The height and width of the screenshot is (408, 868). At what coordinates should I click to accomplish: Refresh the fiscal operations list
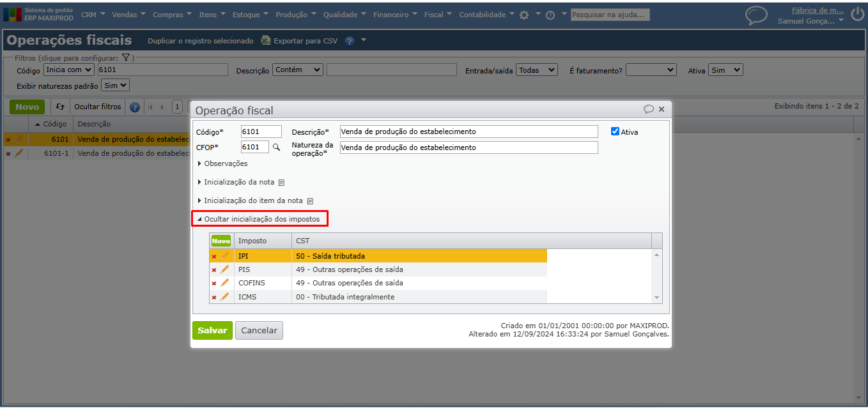click(60, 107)
